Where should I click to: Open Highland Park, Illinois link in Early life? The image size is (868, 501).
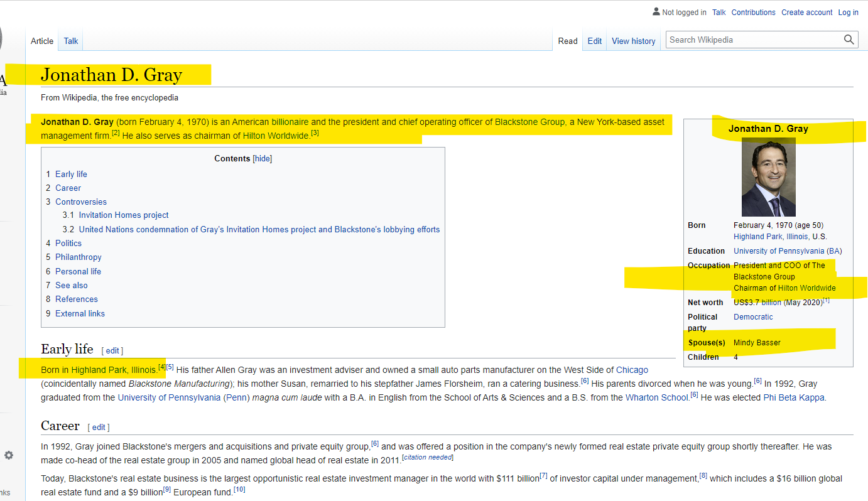click(113, 370)
